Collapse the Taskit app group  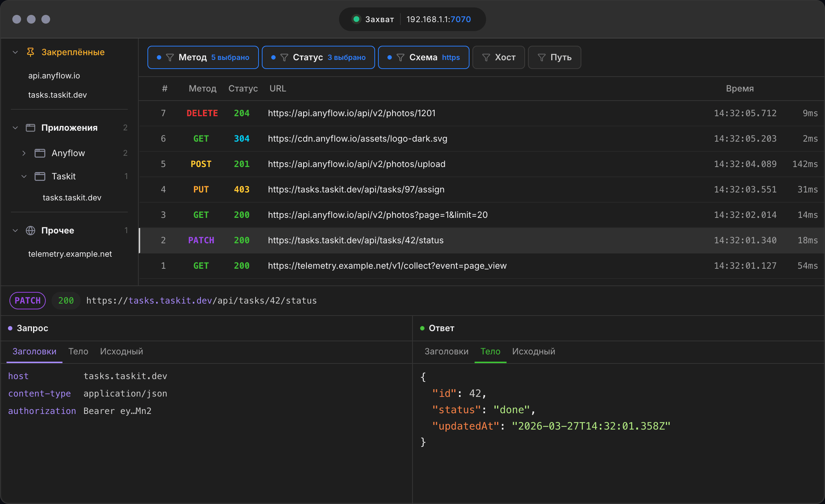tap(24, 176)
